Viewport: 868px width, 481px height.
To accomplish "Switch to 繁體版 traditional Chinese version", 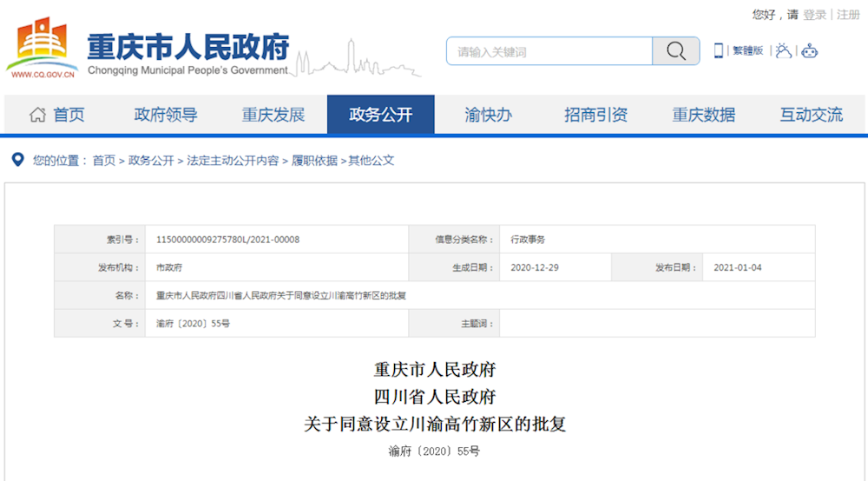I will tap(747, 51).
